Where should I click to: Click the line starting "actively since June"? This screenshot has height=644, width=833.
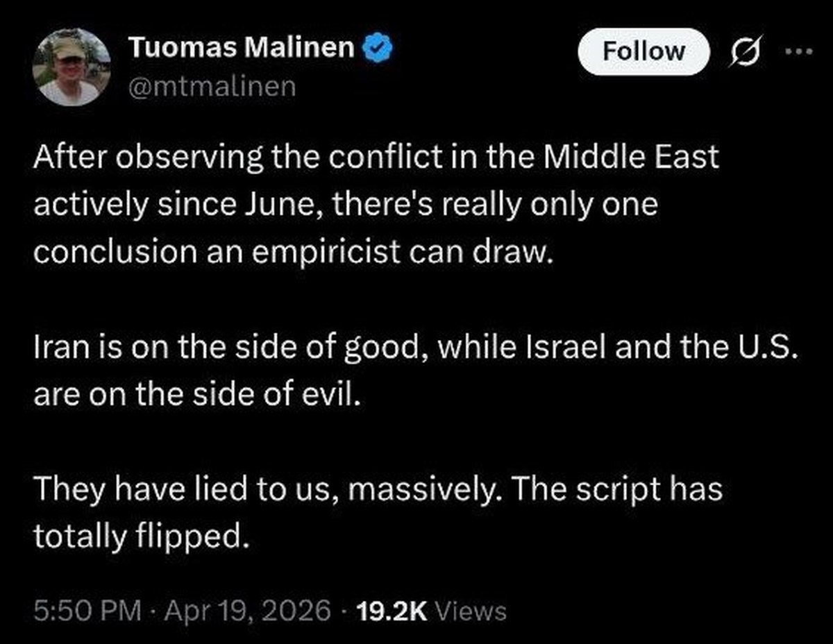(345, 205)
